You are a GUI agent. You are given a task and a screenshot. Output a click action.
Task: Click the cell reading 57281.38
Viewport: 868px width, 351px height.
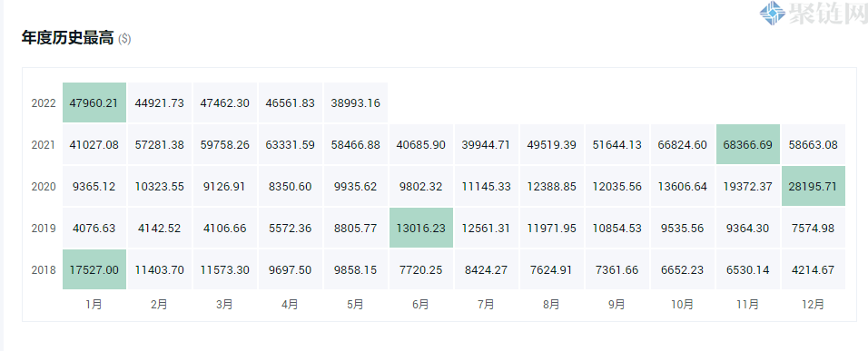click(160, 144)
